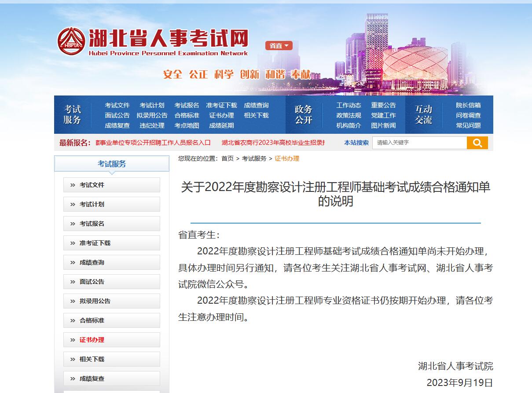532x393 pixels.
Task: Focus the keyword search input field
Action: (x=419, y=143)
